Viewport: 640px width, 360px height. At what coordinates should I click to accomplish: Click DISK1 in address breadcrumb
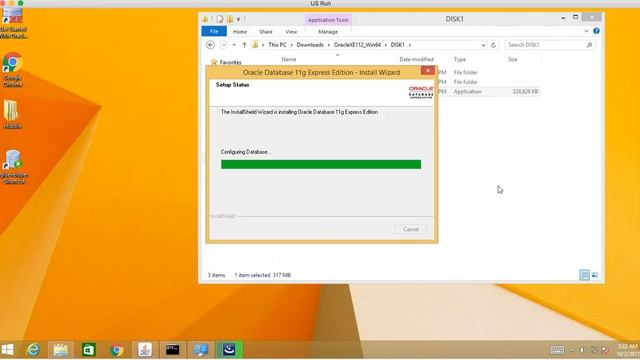click(x=398, y=45)
